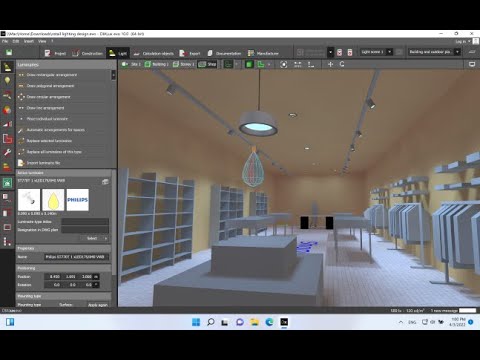Click the Philips logo thumbnail

click(x=78, y=200)
